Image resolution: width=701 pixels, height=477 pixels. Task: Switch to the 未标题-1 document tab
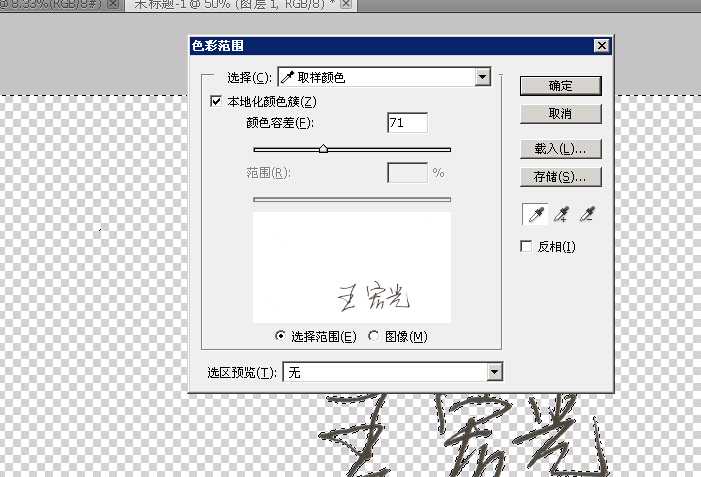(x=236, y=4)
